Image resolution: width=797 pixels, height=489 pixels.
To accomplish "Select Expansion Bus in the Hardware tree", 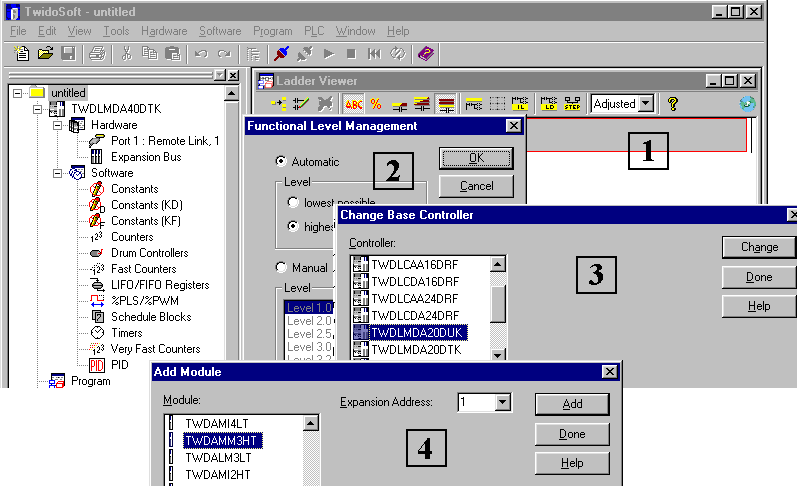I will pyautogui.click(x=146, y=157).
